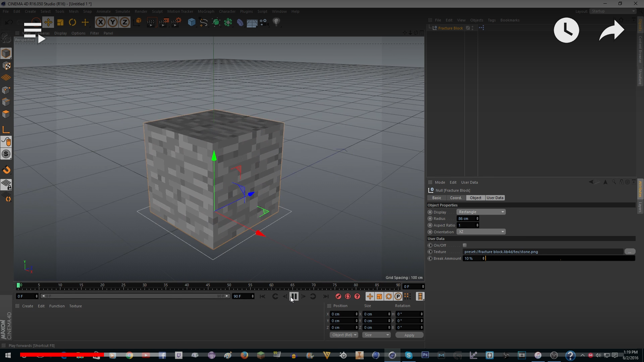Switch to Texture mode in left toolbar
Viewport: 644px width, 362px height.
pos(6,66)
